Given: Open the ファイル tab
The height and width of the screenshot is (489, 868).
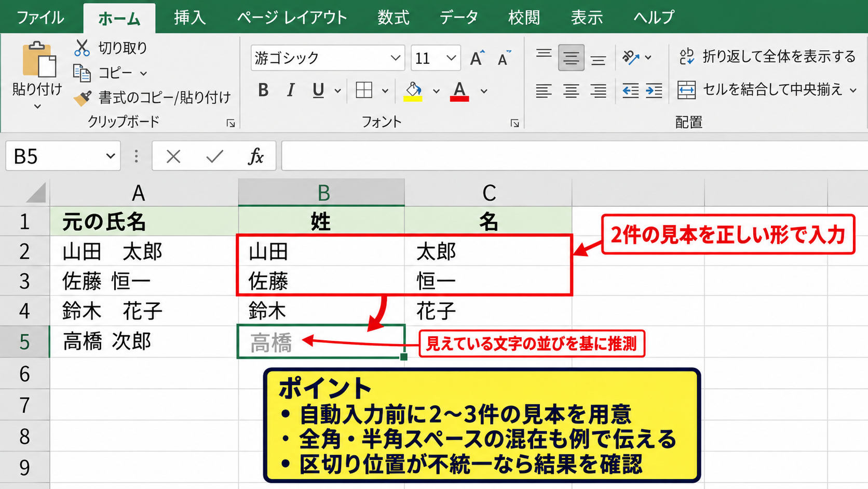Looking at the screenshot, I should tap(40, 18).
